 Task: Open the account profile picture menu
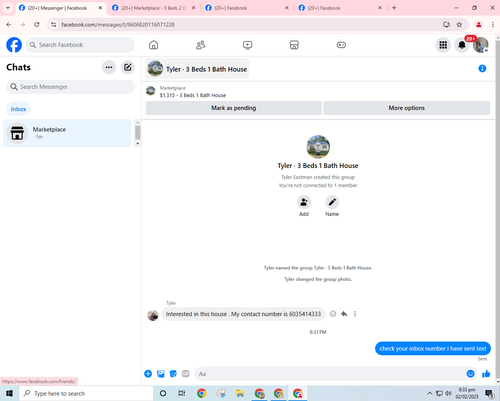[x=480, y=45]
